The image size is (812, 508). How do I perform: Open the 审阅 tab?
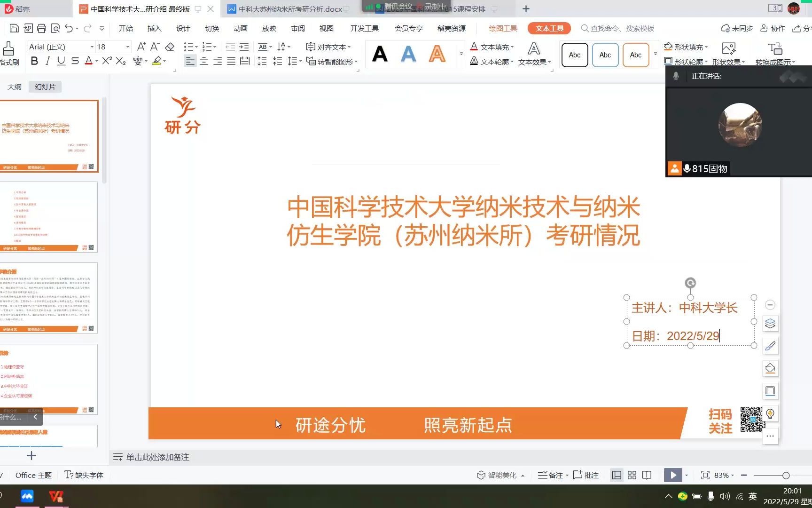pos(298,28)
